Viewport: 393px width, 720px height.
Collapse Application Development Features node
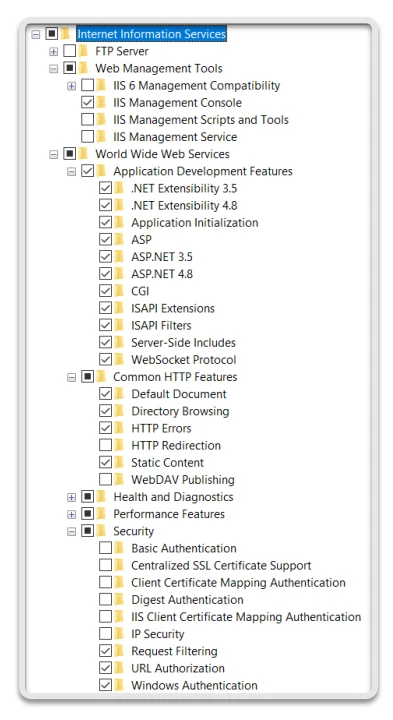point(72,171)
